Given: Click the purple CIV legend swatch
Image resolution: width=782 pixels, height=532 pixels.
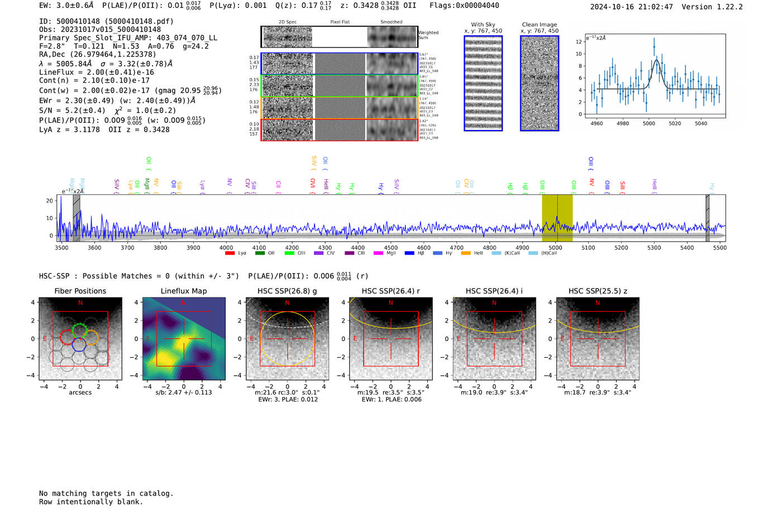Looking at the screenshot, I should pos(318,253).
